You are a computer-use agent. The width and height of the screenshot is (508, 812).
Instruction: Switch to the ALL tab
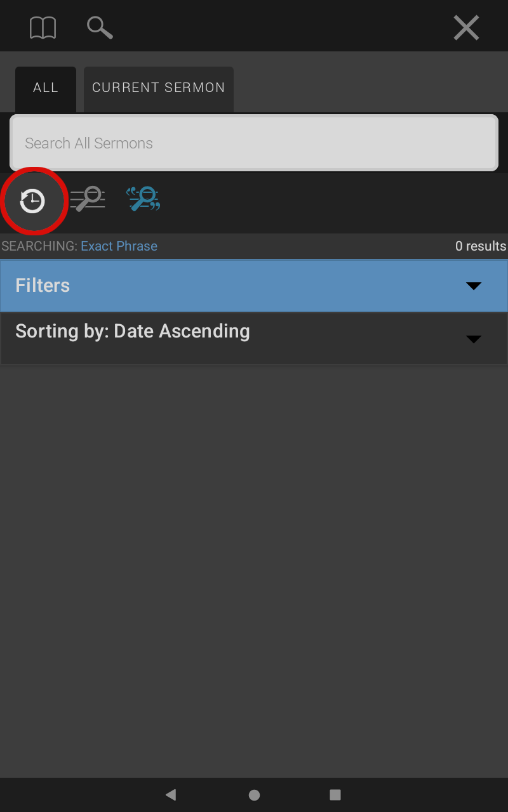[x=46, y=89]
